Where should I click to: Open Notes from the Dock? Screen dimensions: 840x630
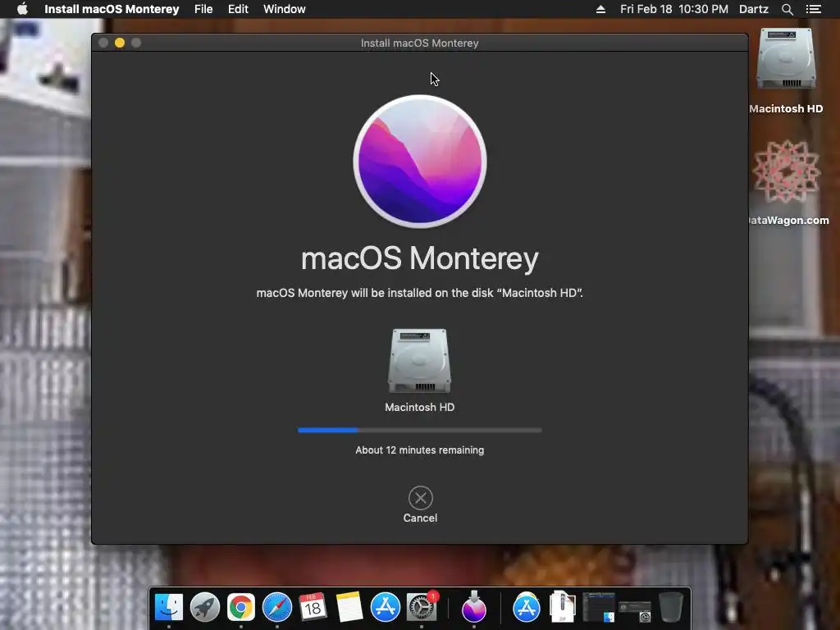pos(349,607)
